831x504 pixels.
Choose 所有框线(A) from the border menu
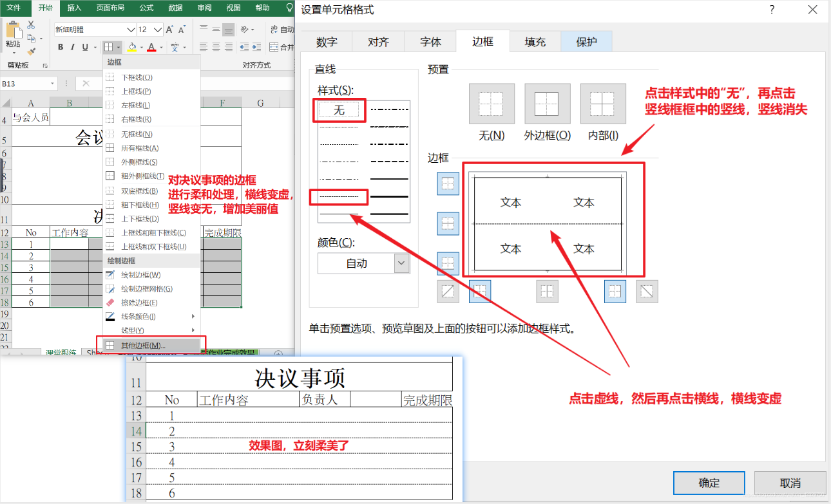(152, 148)
